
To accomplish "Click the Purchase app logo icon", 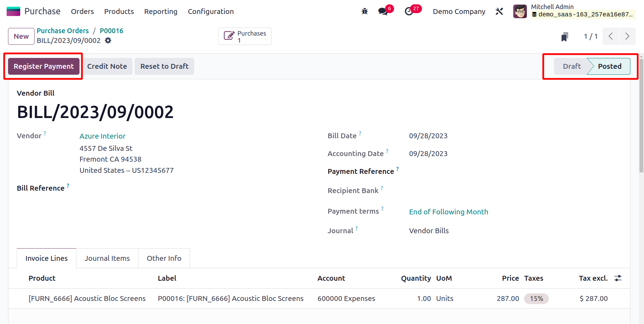I will pyautogui.click(x=13, y=12).
